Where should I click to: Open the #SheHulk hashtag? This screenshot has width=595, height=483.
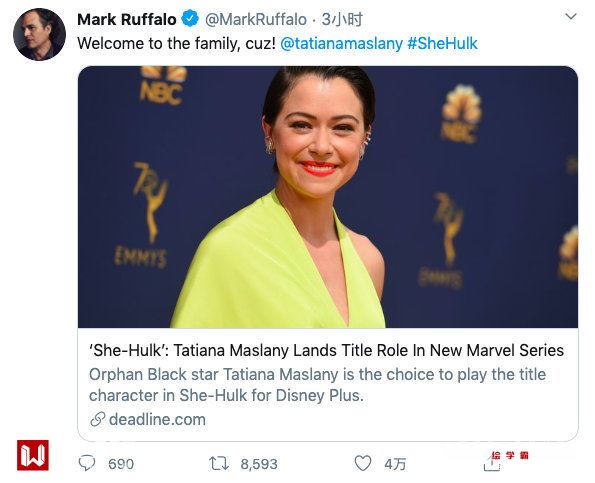point(442,43)
